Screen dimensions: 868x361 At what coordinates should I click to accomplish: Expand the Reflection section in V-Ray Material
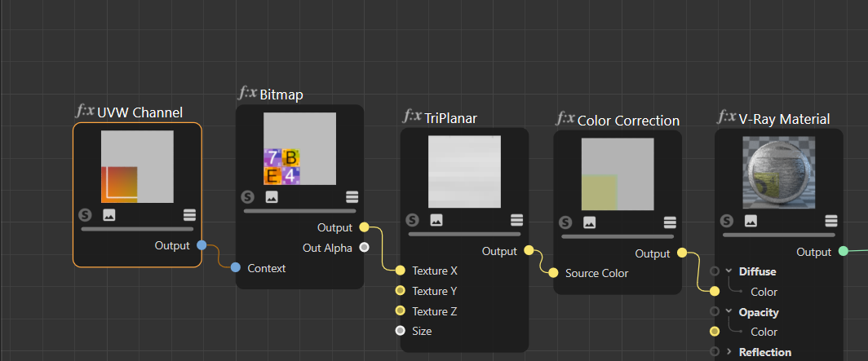pos(728,351)
